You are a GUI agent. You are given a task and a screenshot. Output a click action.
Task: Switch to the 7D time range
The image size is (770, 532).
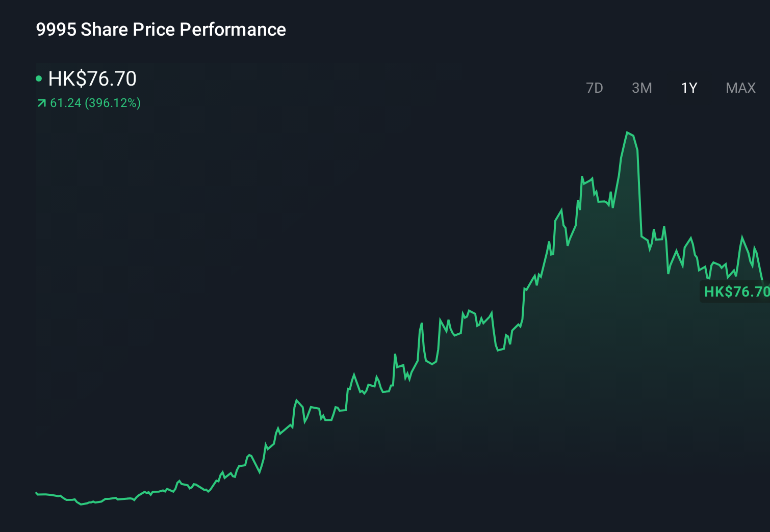pyautogui.click(x=595, y=88)
